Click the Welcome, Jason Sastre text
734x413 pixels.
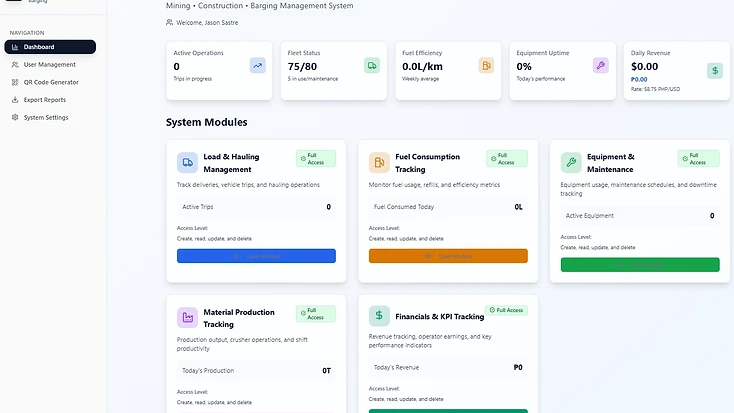click(207, 22)
